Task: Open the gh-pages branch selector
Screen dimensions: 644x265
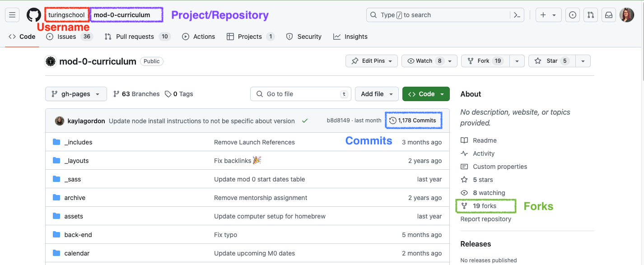Action: 75,94
